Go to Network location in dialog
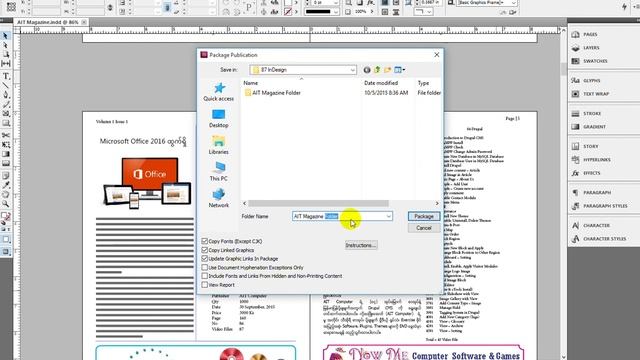Viewport: 640px width, 360px height. [218, 198]
